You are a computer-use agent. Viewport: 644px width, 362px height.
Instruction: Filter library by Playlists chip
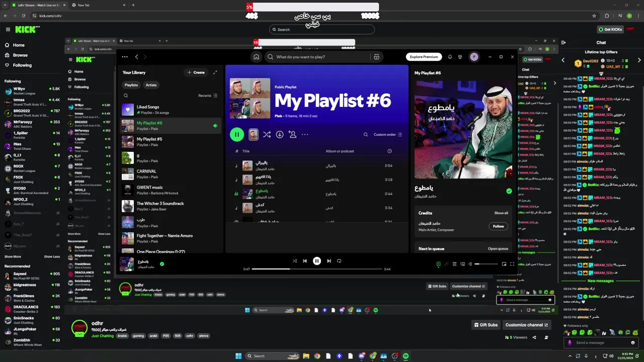(131, 85)
